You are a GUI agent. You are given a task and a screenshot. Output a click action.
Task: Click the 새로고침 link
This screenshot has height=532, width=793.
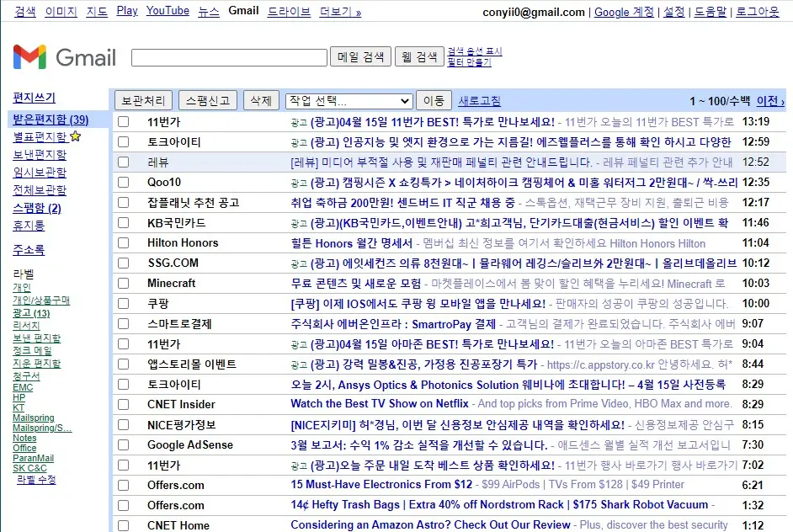coord(480,101)
